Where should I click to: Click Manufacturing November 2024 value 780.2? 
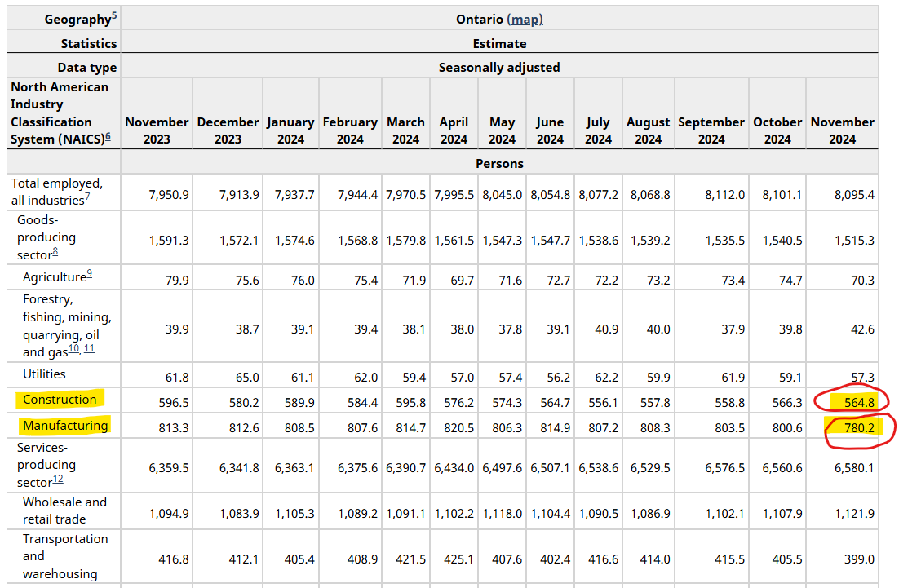[x=859, y=427]
